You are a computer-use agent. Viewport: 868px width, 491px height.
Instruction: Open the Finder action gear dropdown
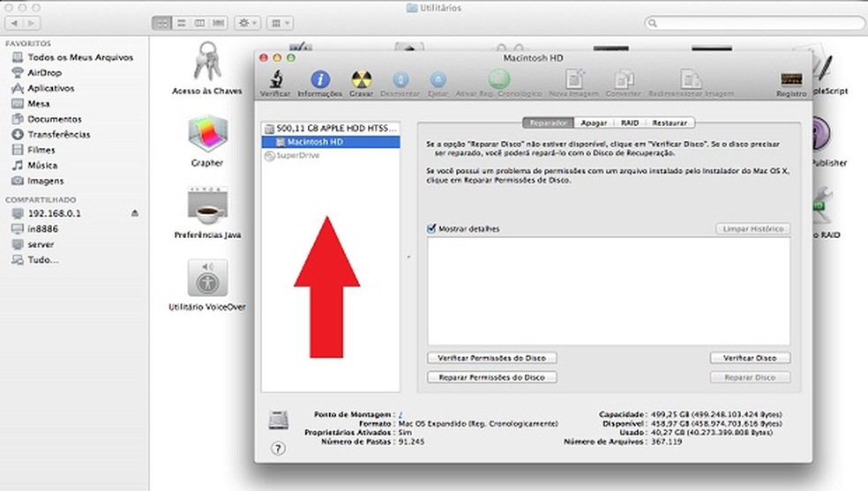tap(247, 23)
